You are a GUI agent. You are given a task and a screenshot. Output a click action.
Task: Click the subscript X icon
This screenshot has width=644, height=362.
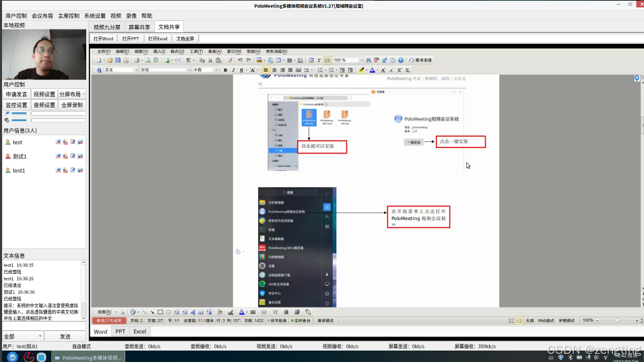[408, 70]
